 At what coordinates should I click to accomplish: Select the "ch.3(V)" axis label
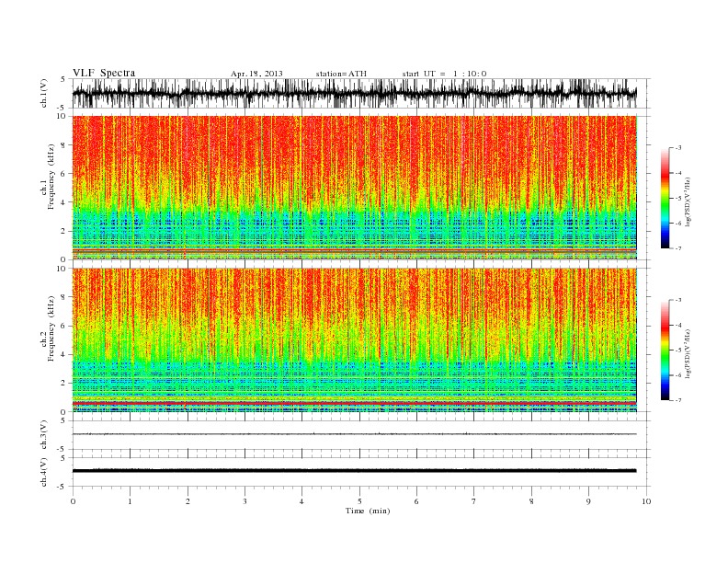pos(44,435)
